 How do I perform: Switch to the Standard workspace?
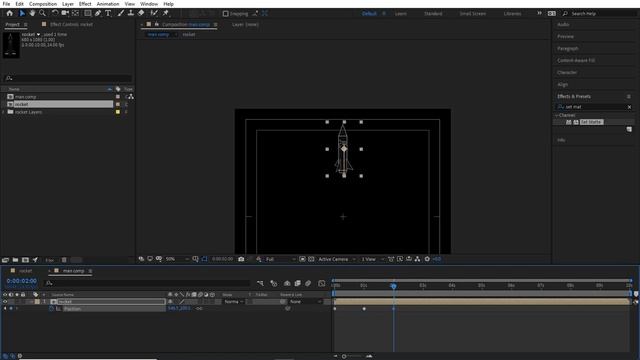tap(433, 13)
